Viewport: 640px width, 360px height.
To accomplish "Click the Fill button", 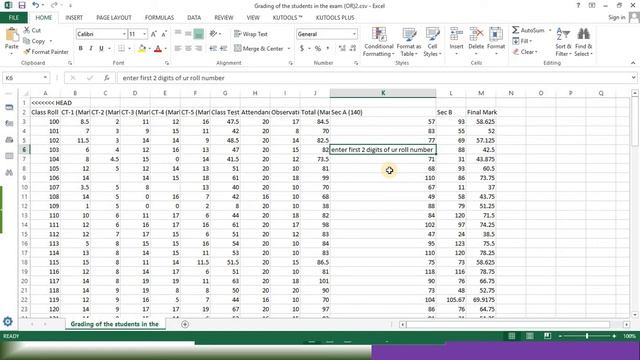I will pos(522,41).
